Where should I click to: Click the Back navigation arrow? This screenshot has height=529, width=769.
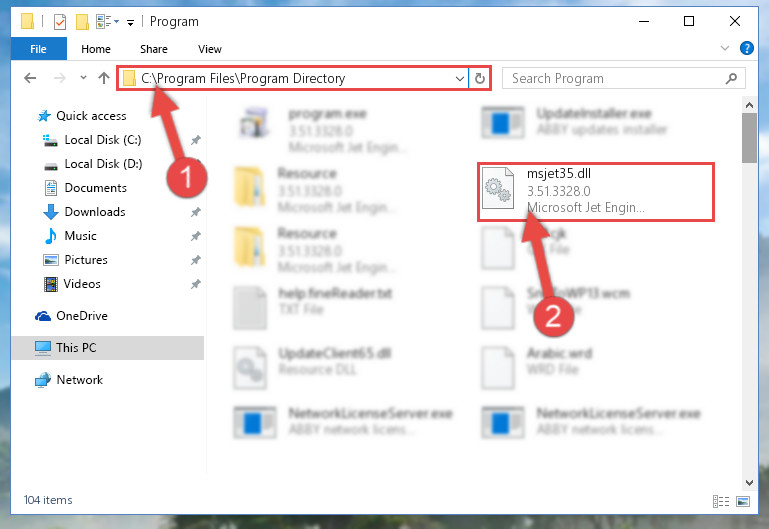pyautogui.click(x=30, y=78)
